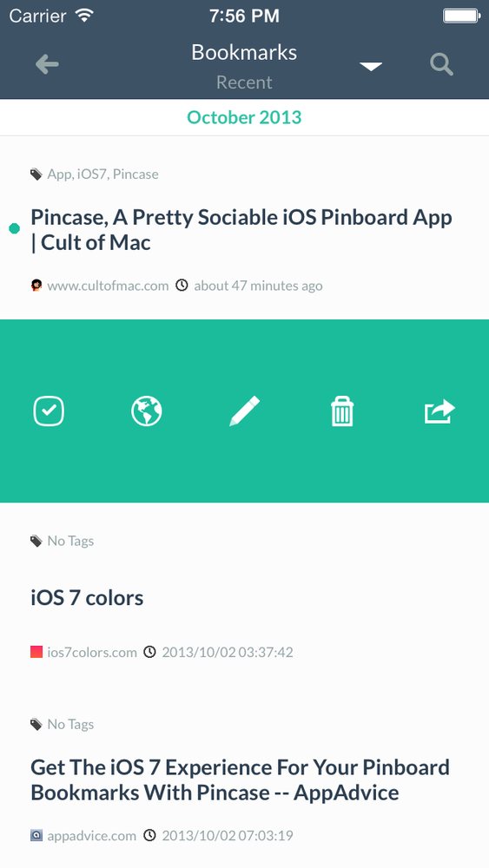This screenshot has height=868, width=489.
Task: Open bookmark in browser with globe icon
Action: pos(147,411)
